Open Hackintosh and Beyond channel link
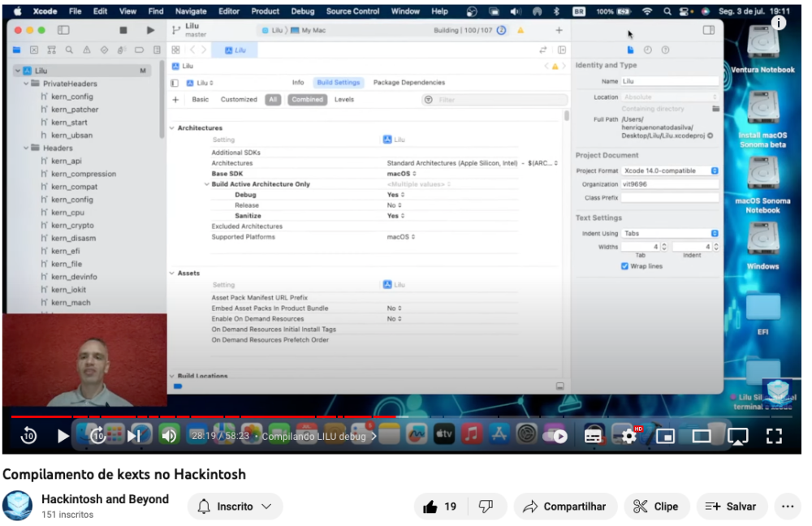This screenshot has width=812, height=526. 105,499
